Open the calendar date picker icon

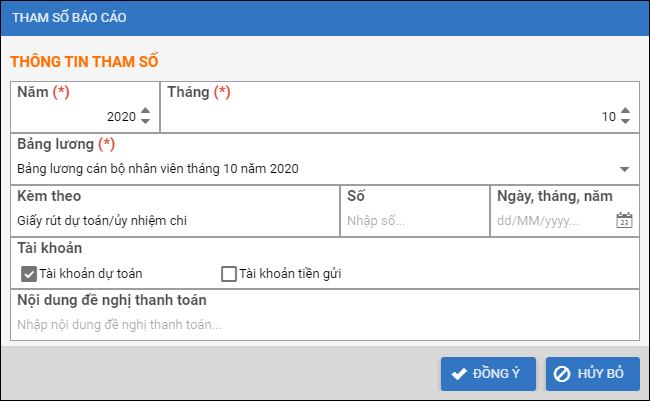(624, 220)
